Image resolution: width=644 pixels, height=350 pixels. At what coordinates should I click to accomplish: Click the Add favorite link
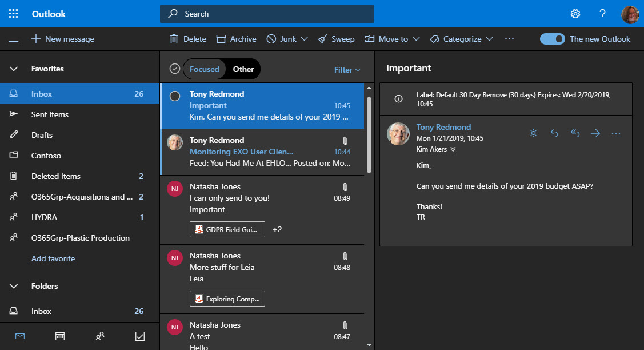(53, 258)
